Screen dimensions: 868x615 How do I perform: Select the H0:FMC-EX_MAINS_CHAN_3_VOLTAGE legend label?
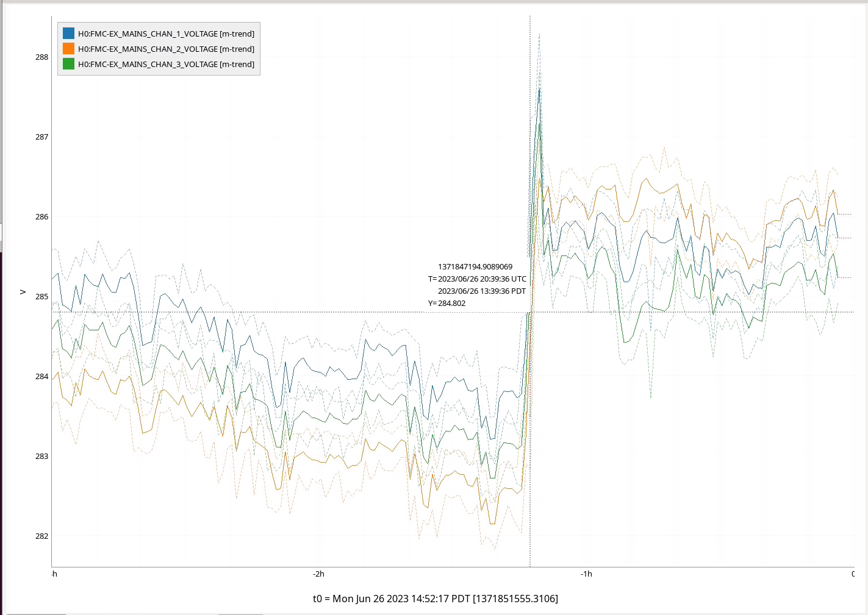[166, 64]
